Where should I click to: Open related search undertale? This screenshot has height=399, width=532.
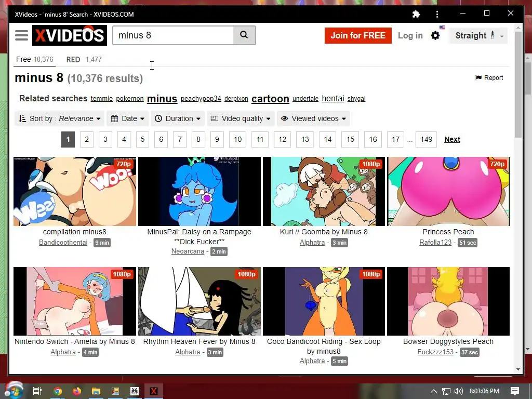tap(305, 98)
